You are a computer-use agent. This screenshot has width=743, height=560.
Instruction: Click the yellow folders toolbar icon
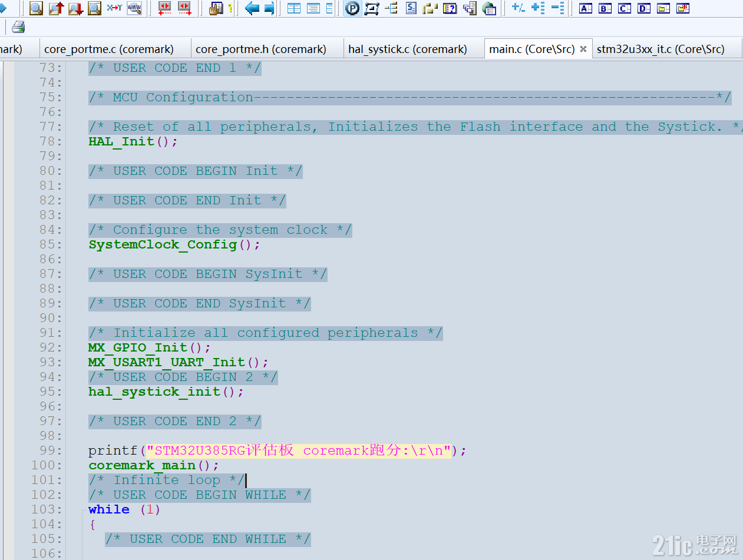pos(431,8)
